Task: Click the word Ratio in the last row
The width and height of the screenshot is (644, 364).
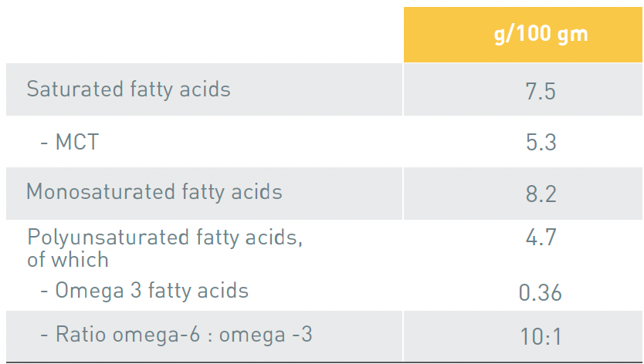Action: tap(81, 335)
